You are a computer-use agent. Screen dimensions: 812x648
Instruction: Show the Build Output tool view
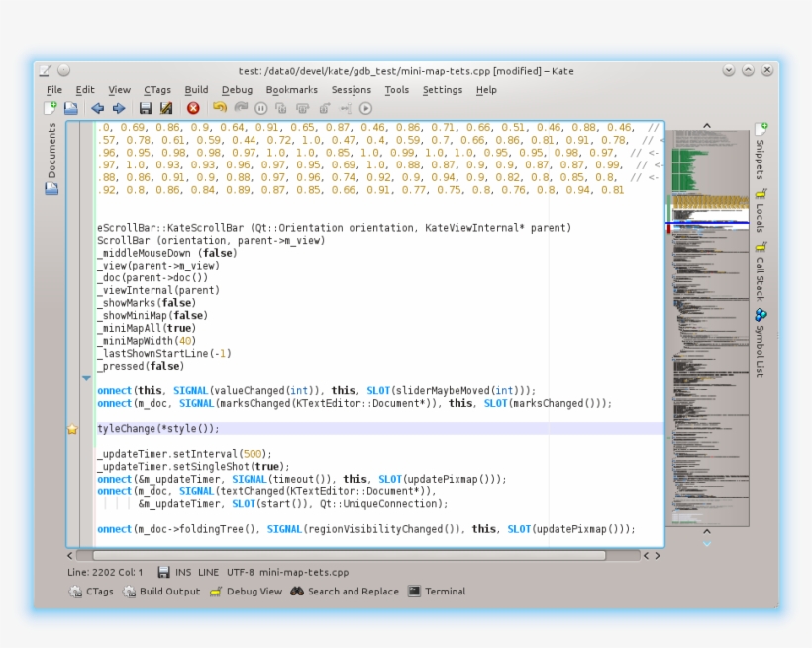click(x=161, y=591)
